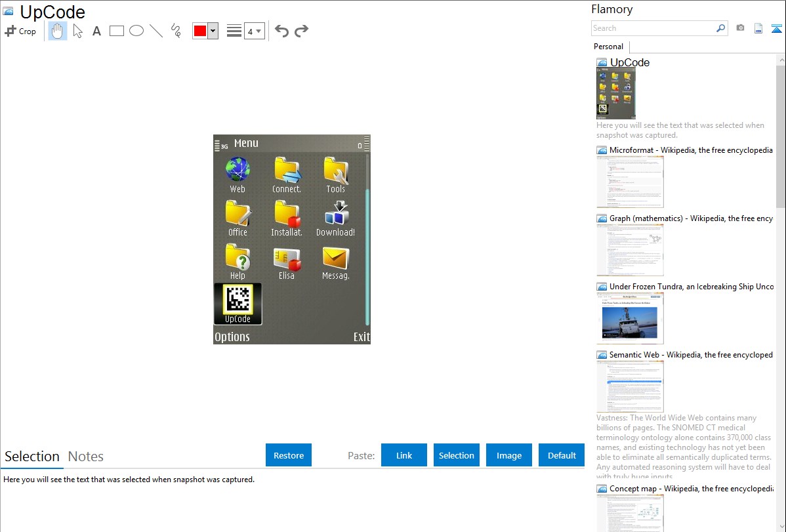Click the red color swatch
Image resolution: width=786 pixels, height=532 pixels.
(x=200, y=31)
